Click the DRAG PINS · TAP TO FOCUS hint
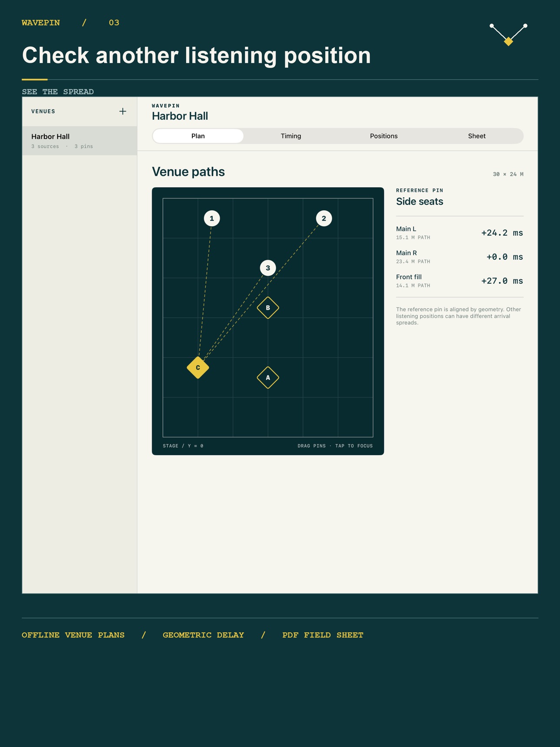This screenshot has width=560, height=747. click(335, 446)
